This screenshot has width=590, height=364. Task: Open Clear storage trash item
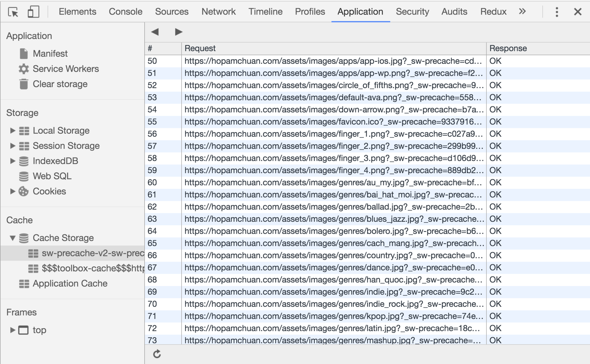click(x=60, y=84)
